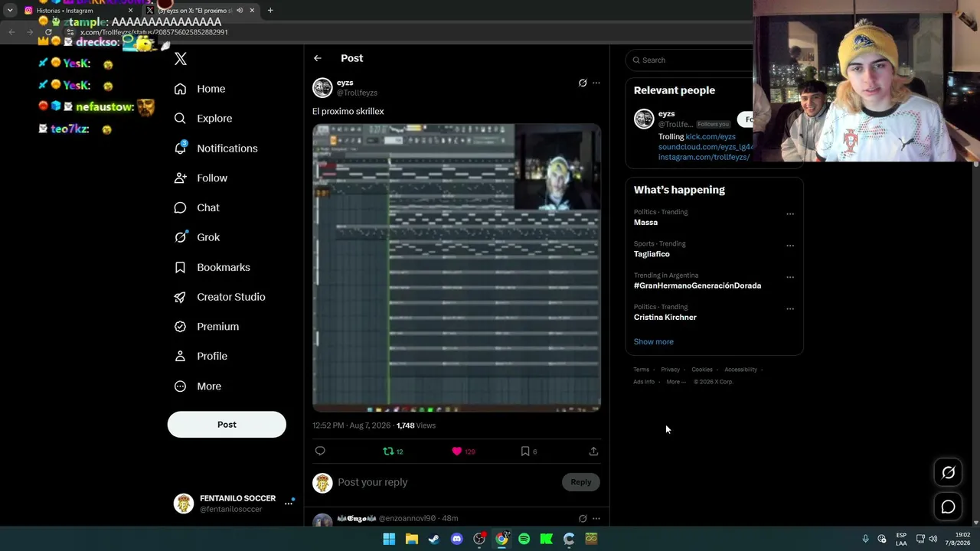
Task: Open OBS Studio from the taskbar
Action: [x=479, y=539]
